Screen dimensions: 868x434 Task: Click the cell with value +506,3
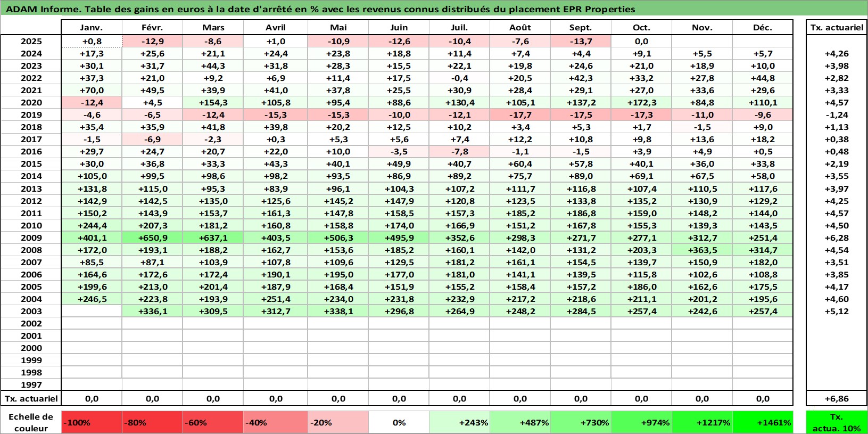point(338,238)
